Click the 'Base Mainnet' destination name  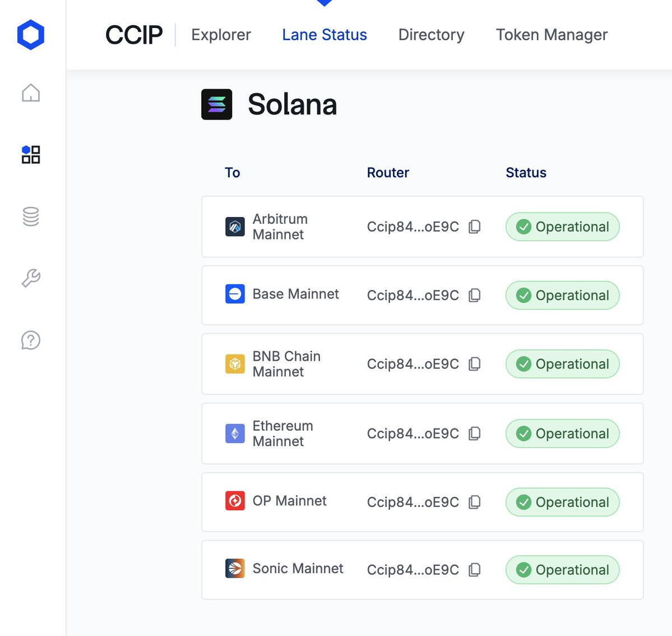[x=296, y=294]
